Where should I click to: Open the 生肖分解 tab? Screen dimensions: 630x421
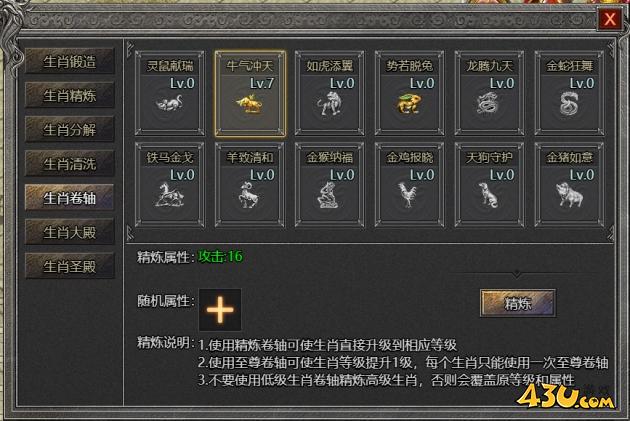pyautogui.click(x=70, y=130)
